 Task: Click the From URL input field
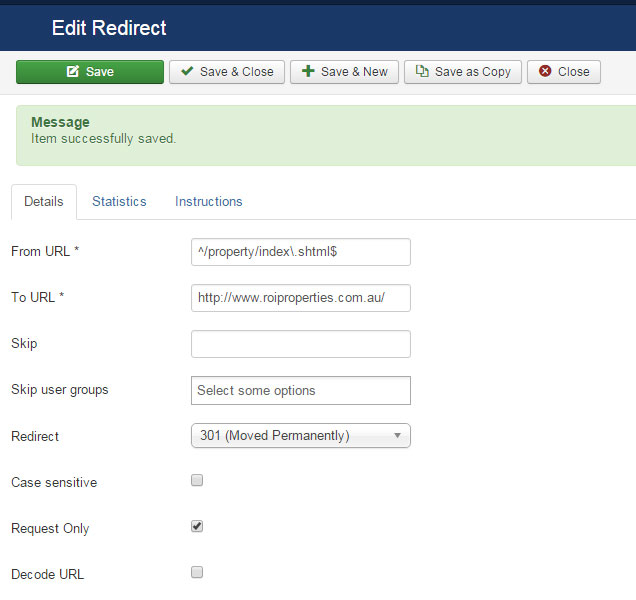click(x=300, y=252)
